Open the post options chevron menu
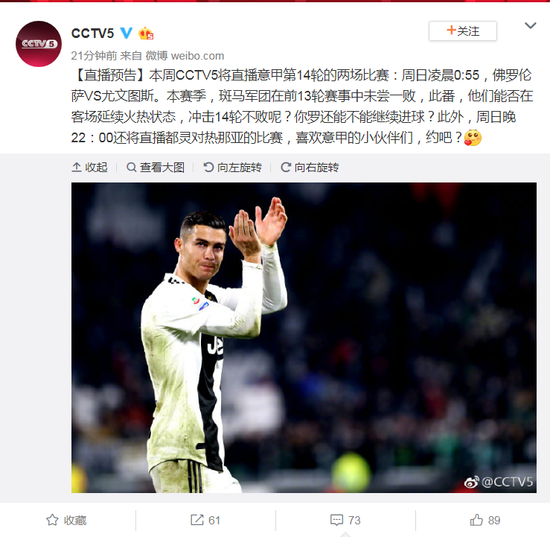 530,26
